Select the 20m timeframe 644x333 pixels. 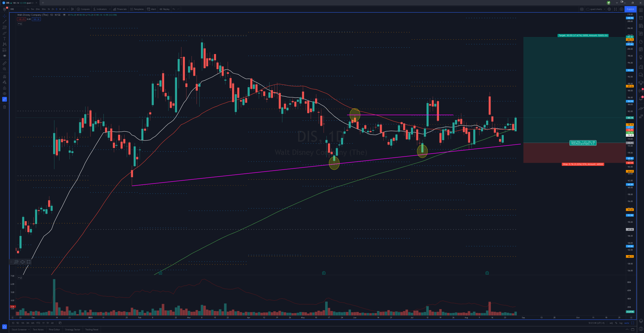pos(38,9)
